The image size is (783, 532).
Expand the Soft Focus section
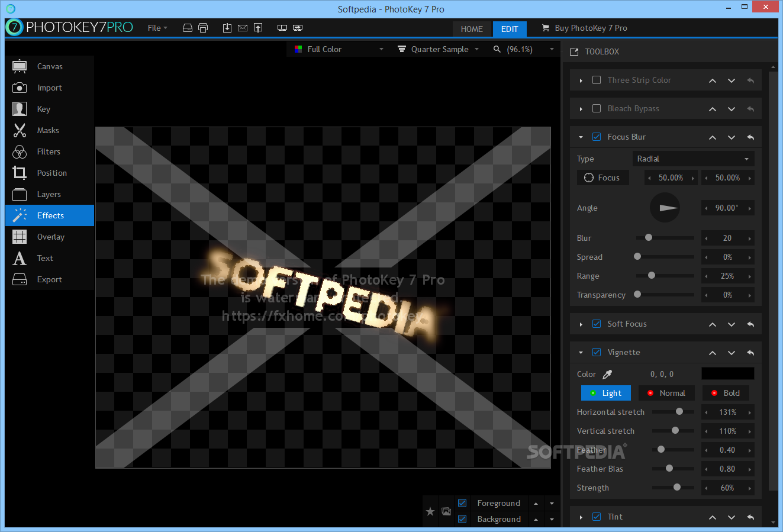click(x=581, y=324)
